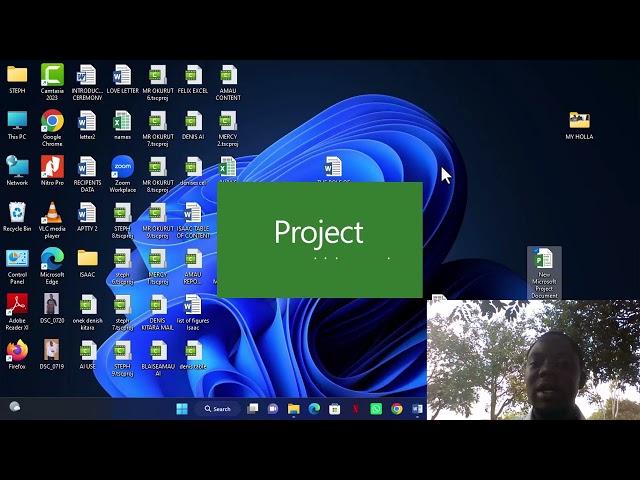Open DSC_0720 image thumbnail
Screen dimensions: 640x480
point(52,309)
